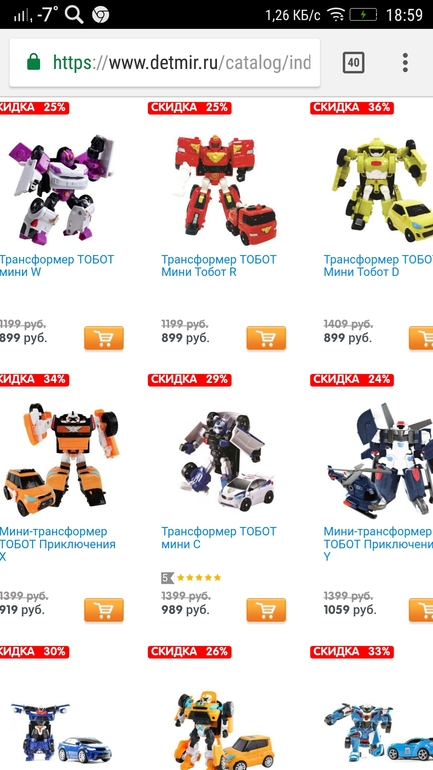433x770 pixels.
Task: Open Трансформер ТОБОТ Мини Тобот R link
Action: point(219,265)
